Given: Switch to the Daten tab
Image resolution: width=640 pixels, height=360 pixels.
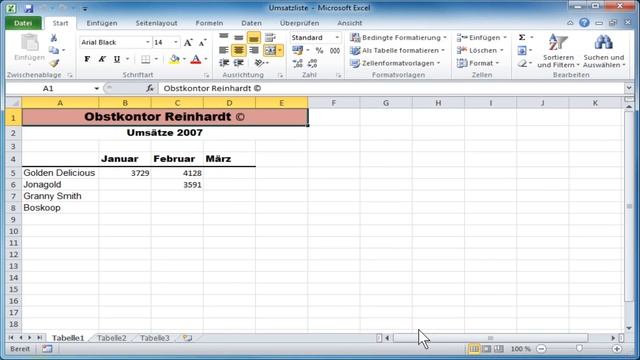Looking at the screenshot, I should click(x=251, y=23).
